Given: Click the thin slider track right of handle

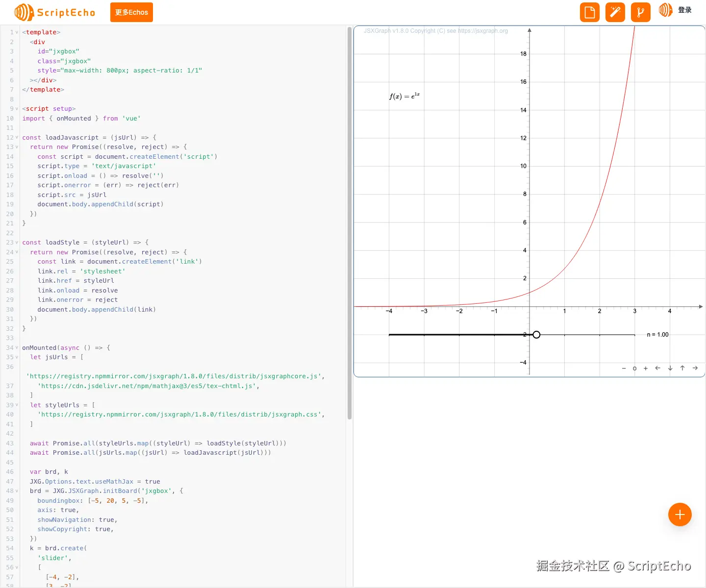Looking at the screenshot, I should (587, 335).
